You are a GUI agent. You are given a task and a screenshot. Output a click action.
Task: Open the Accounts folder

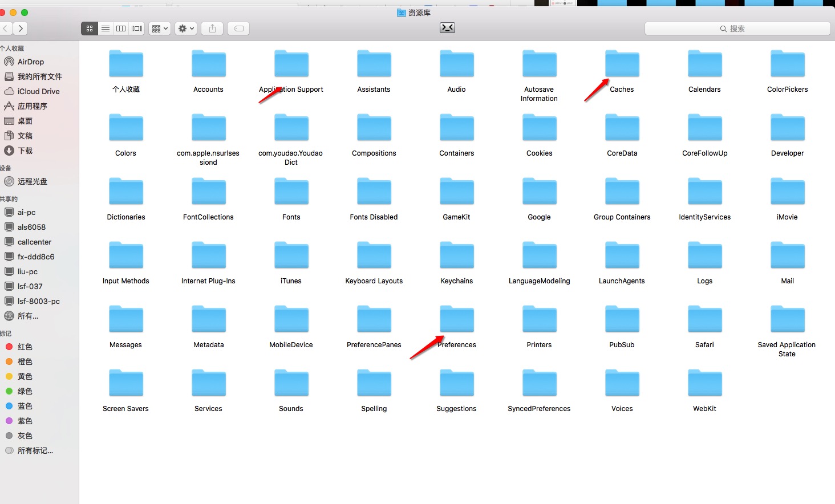click(208, 64)
